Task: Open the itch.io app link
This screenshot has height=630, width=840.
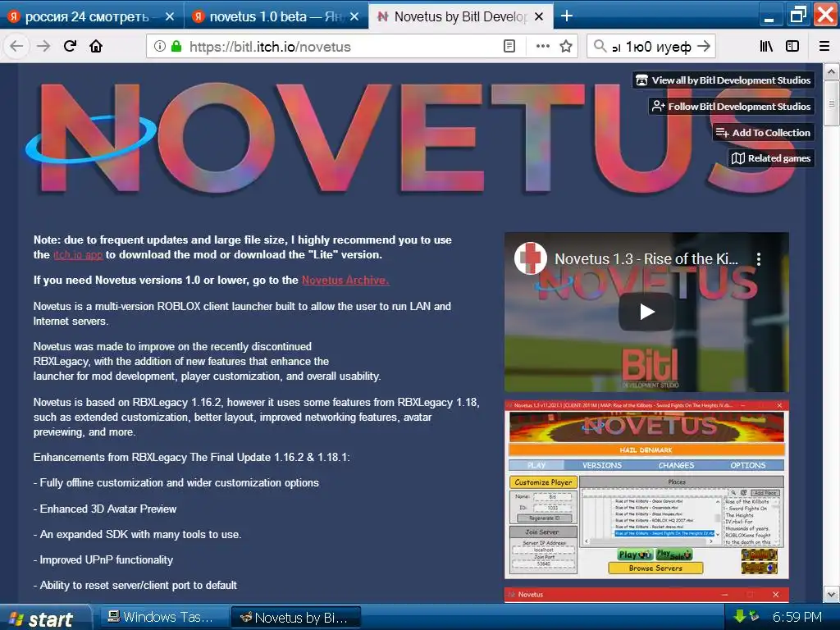Action: 78,255
